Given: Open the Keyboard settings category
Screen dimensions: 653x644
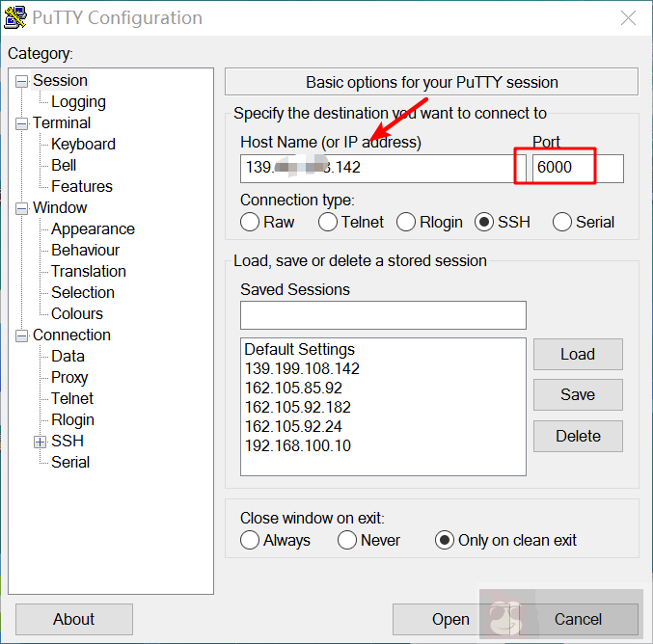Looking at the screenshot, I should (x=83, y=144).
